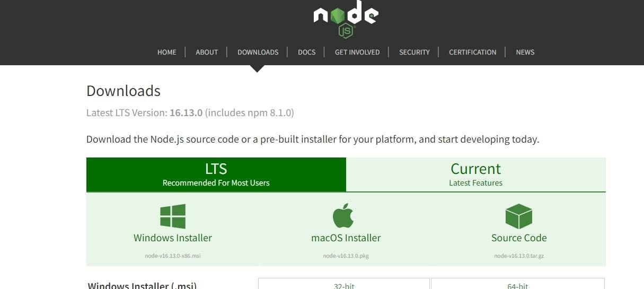
Task: Click the Apple logo icon
Action: click(343, 215)
